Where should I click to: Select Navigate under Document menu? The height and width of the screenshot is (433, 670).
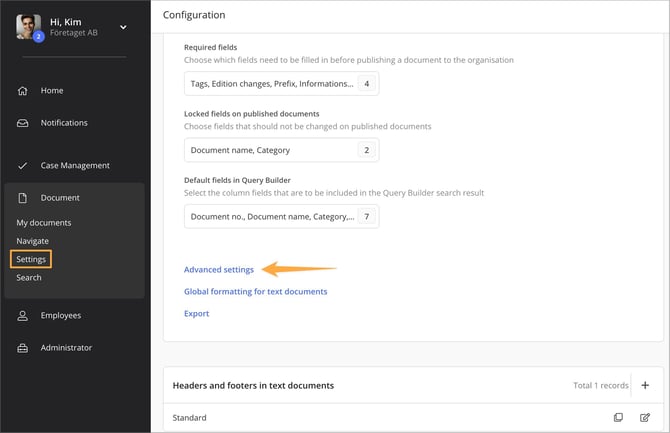click(33, 241)
